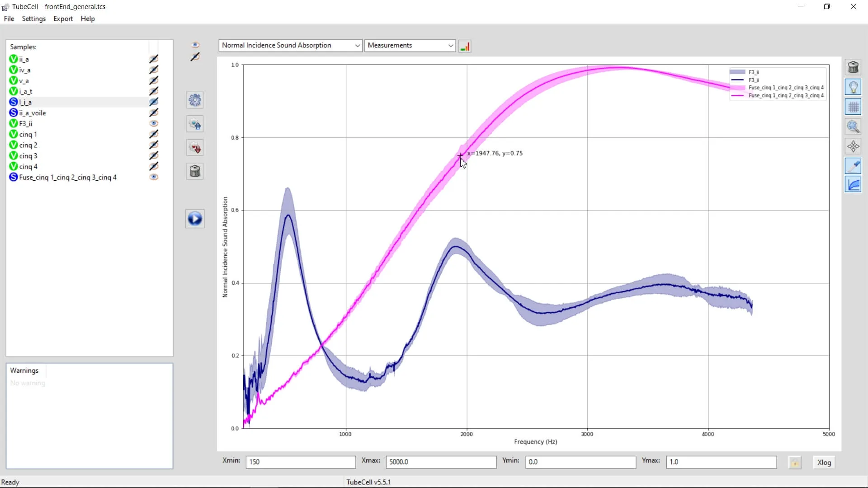Image resolution: width=868 pixels, height=488 pixels.
Task: Click the bar chart icon beside Measurements
Action: tap(465, 46)
